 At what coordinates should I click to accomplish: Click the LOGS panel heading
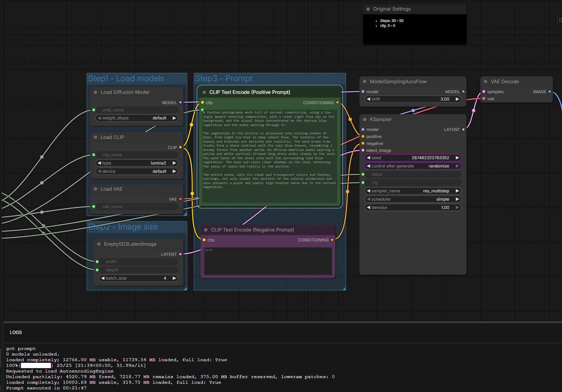[x=16, y=332]
